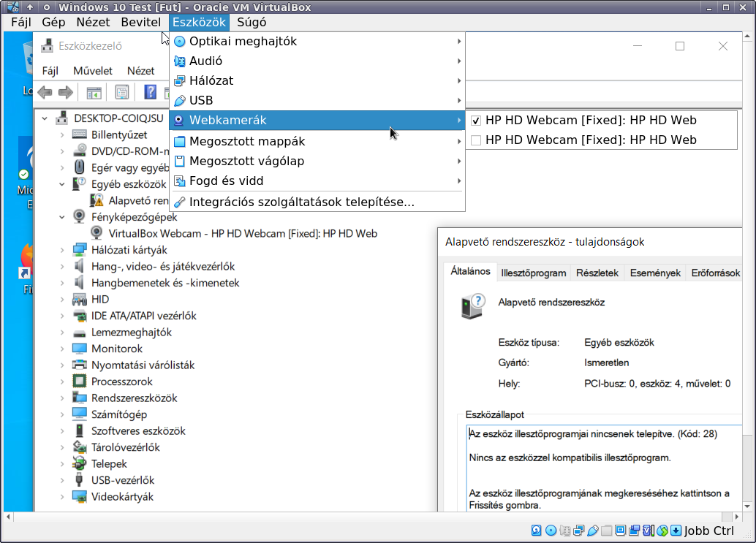Screen dimensions: 756x543
Task: Click the warning icon beside Alapvető rendszereszköz
Action: point(97,200)
